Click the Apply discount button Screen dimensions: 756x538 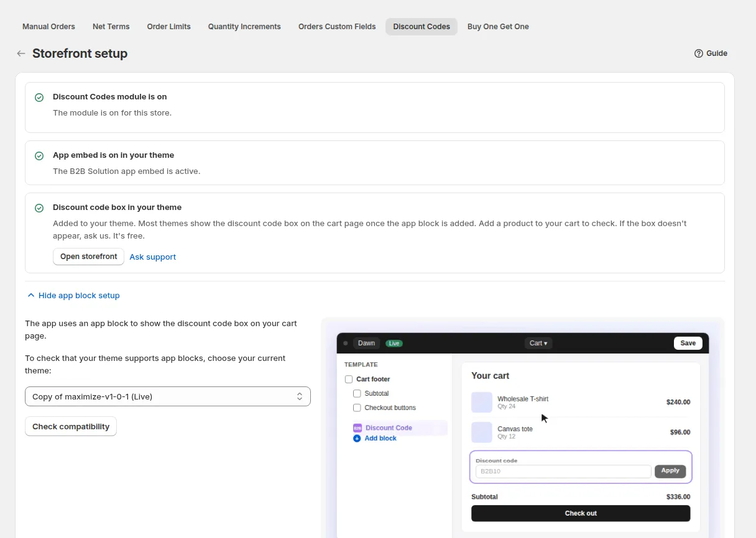(670, 471)
